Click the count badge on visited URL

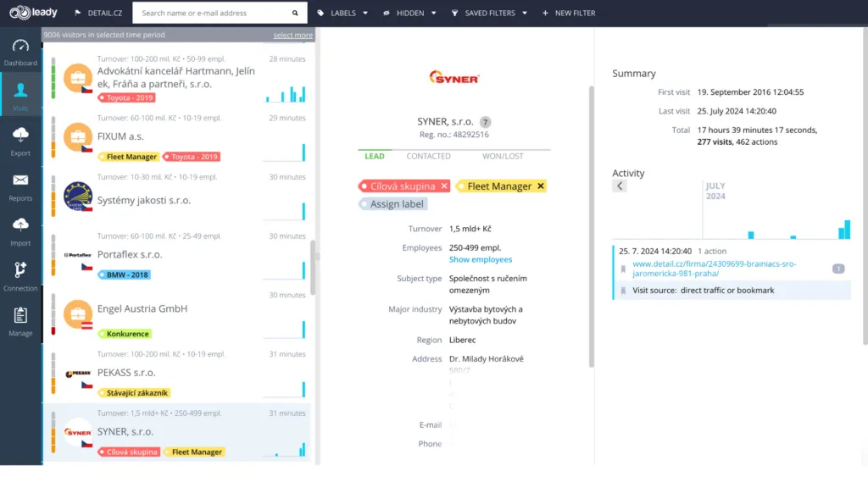(x=838, y=269)
